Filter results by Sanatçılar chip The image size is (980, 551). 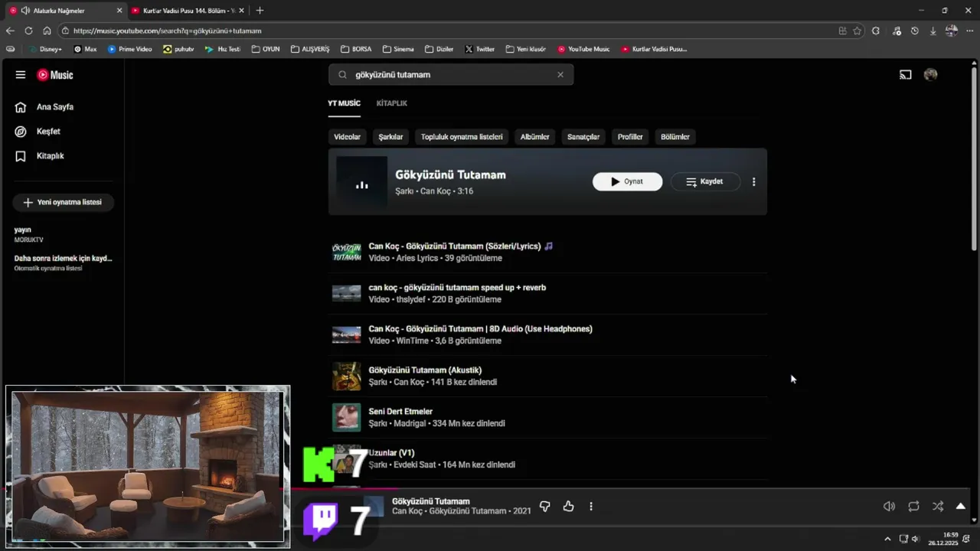pyautogui.click(x=583, y=137)
